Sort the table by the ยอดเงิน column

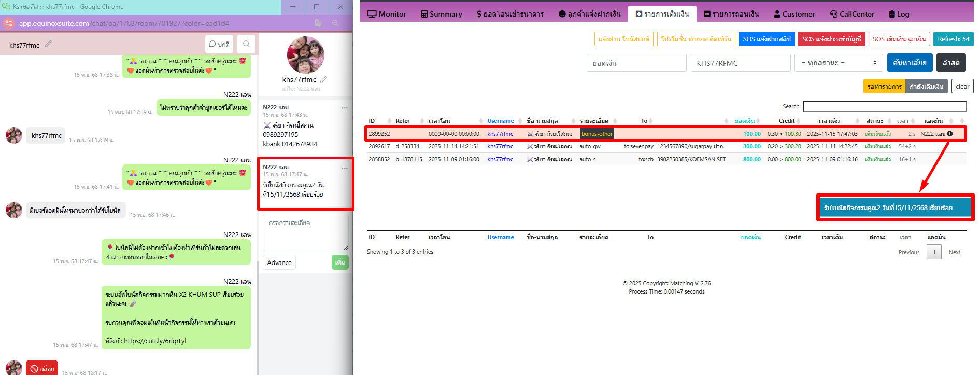point(745,121)
